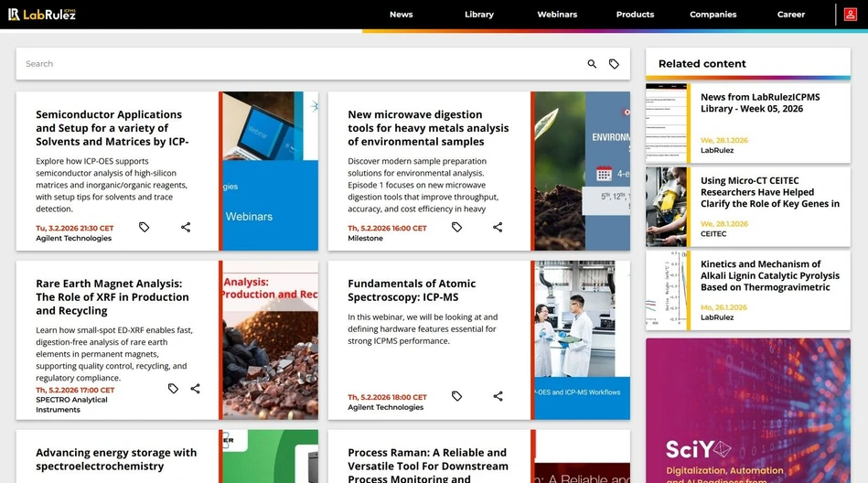
Task: Click tag icon on microwave digestion card
Action: coord(456,227)
